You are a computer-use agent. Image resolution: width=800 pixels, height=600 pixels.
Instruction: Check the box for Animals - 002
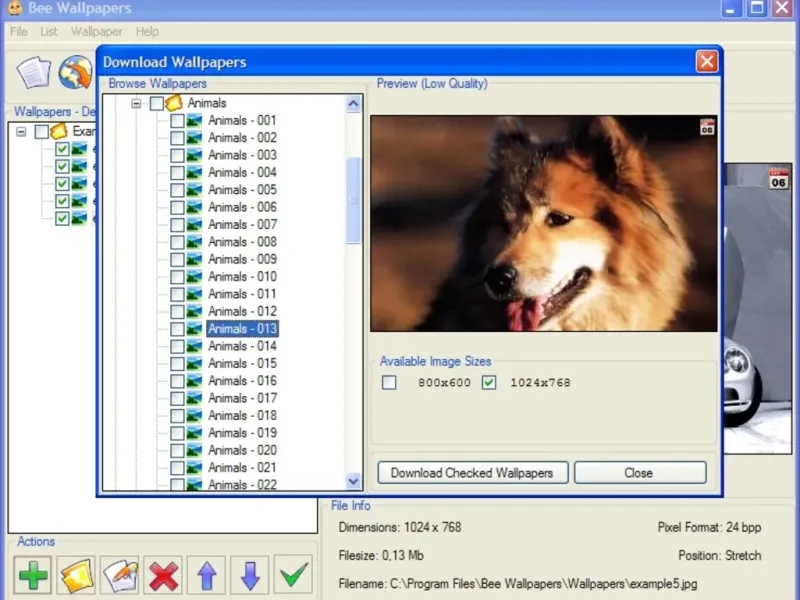[177, 138]
